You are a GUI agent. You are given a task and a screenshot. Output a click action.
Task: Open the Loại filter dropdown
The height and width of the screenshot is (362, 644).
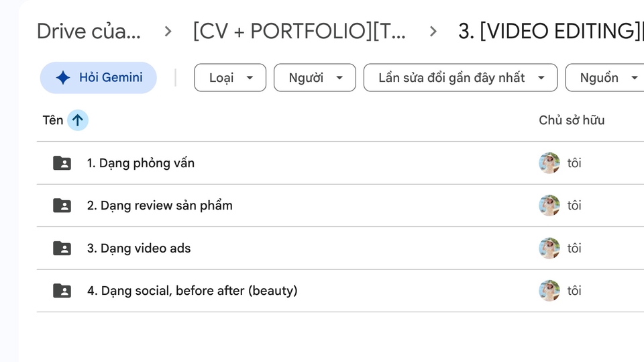coord(230,77)
